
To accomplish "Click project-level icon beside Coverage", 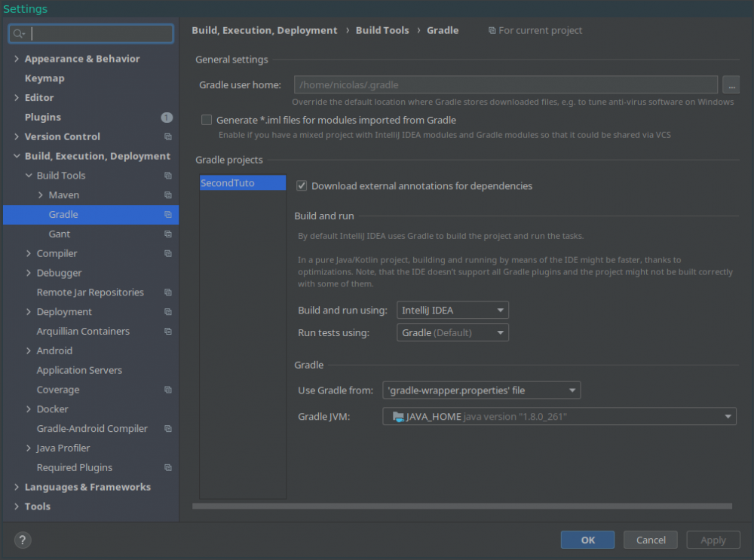I will (x=168, y=390).
